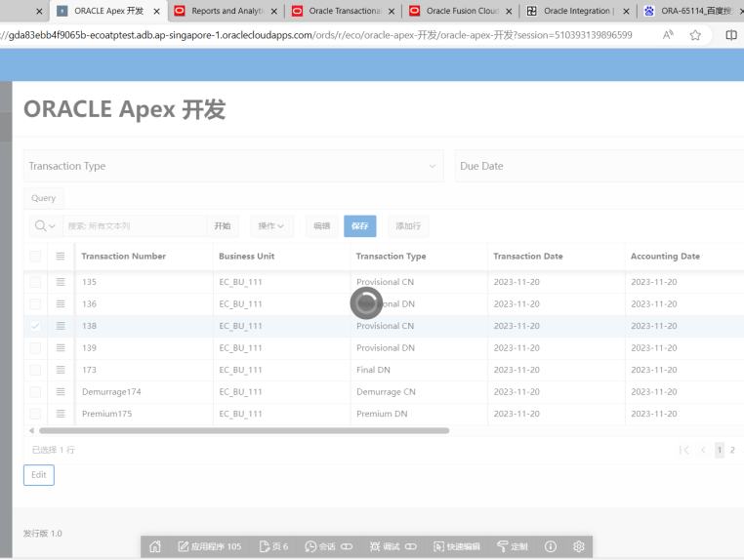Select checkbox for transaction 135

point(35,282)
